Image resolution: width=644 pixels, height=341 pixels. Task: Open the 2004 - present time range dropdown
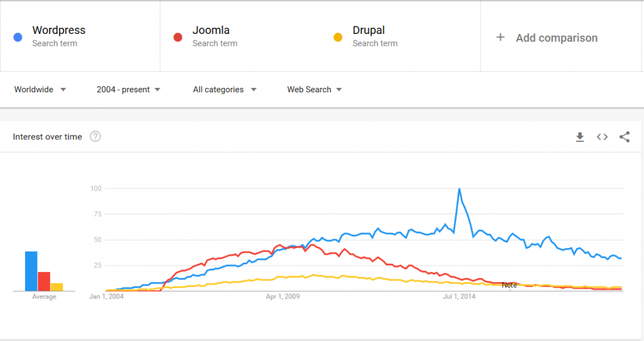(128, 89)
